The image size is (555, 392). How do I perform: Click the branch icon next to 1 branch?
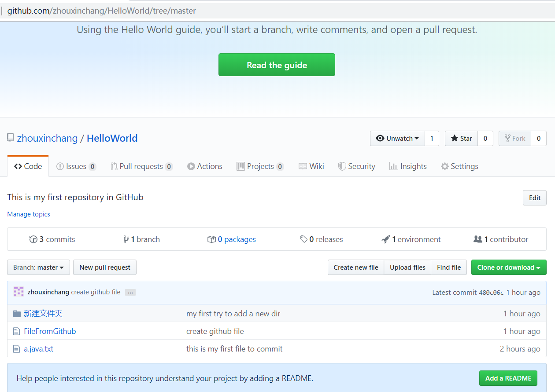pos(126,239)
